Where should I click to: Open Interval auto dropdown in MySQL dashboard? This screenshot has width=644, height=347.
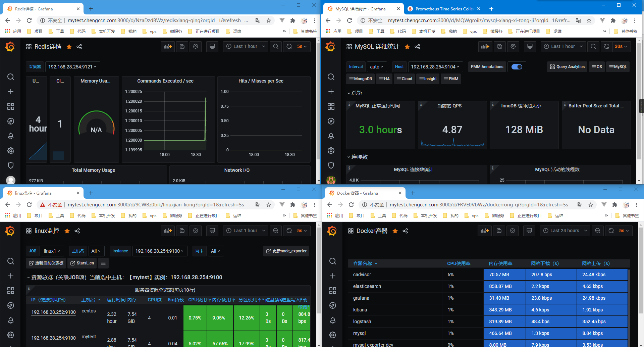coord(377,67)
